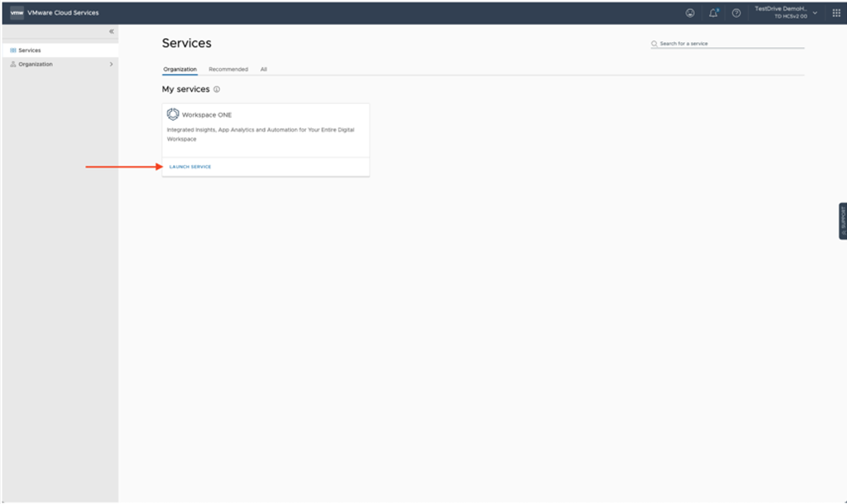This screenshot has width=847, height=504.
Task: Click the help question mark icon
Action: click(x=736, y=12)
